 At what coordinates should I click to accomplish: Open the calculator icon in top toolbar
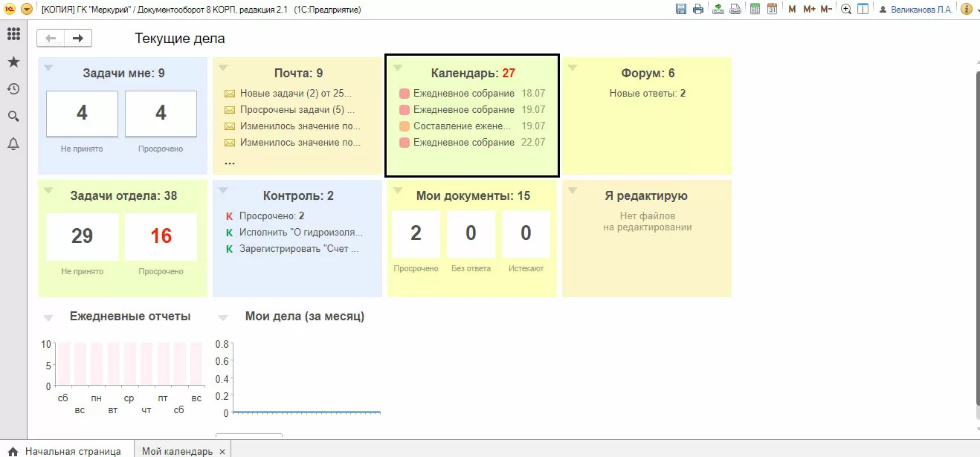coord(755,9)
